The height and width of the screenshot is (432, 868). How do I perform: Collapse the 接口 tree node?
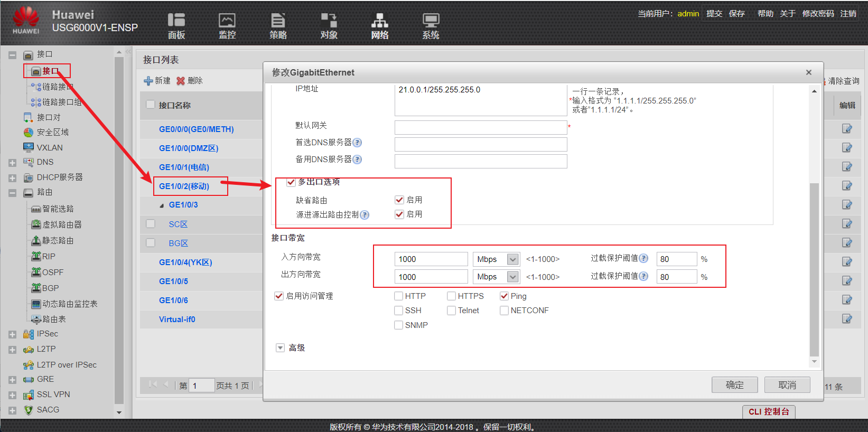pos(12,55)
